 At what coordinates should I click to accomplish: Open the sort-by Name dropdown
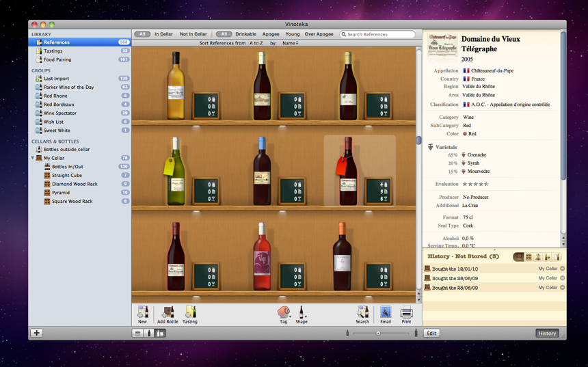point(290,43)
